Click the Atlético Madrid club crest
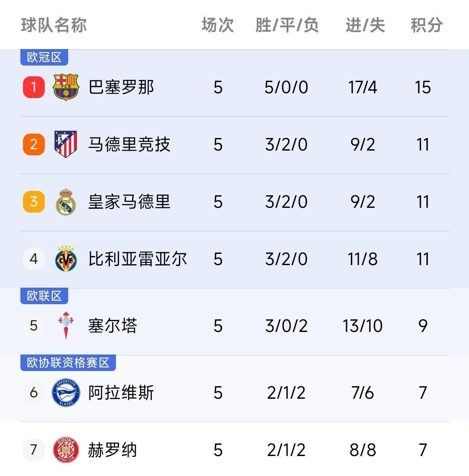 point(66,144)
